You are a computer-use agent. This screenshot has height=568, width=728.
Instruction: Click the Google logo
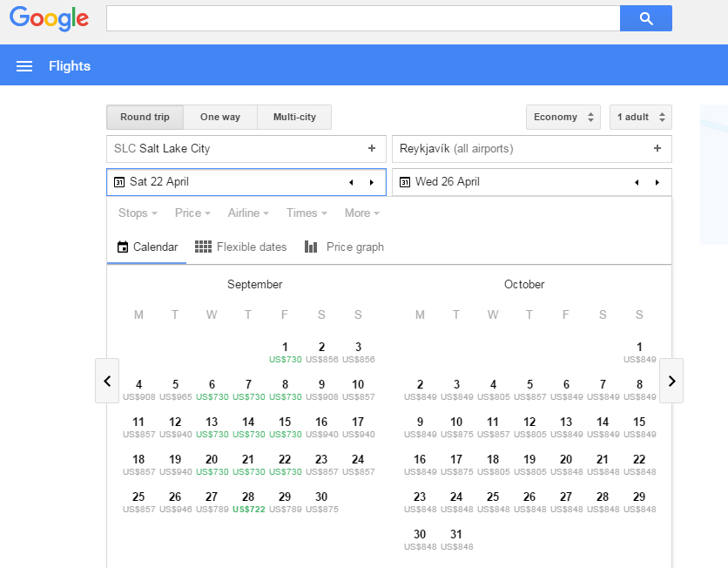pos(49,18)
